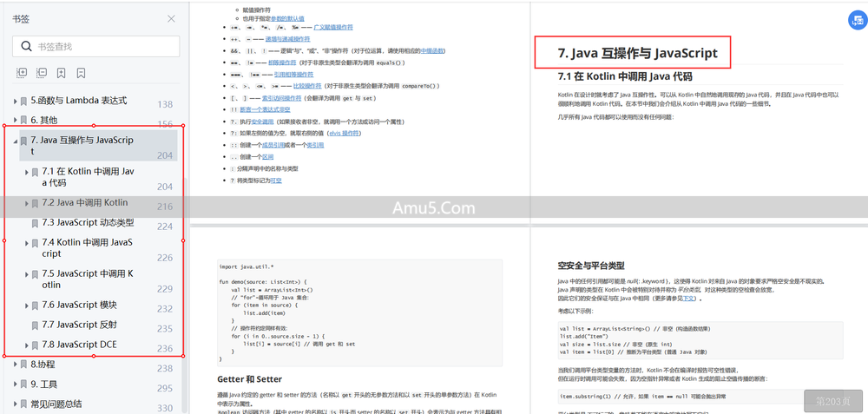This screenshot has width=868, height=414.
Task: Click bookmark flag icon beside 7.6 JavaScript 模块
Action: click(35, 306)
